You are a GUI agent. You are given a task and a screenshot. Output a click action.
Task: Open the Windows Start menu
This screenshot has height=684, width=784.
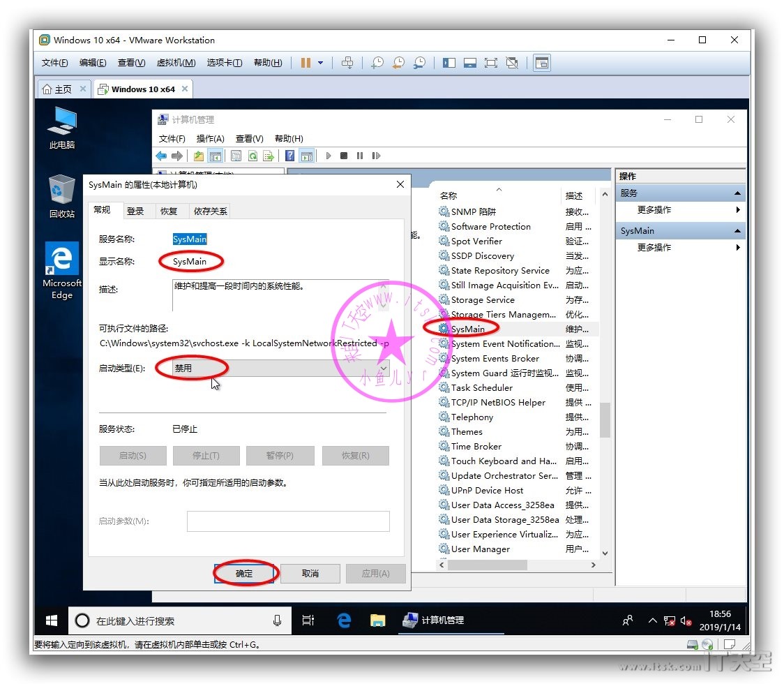(51, 621)
